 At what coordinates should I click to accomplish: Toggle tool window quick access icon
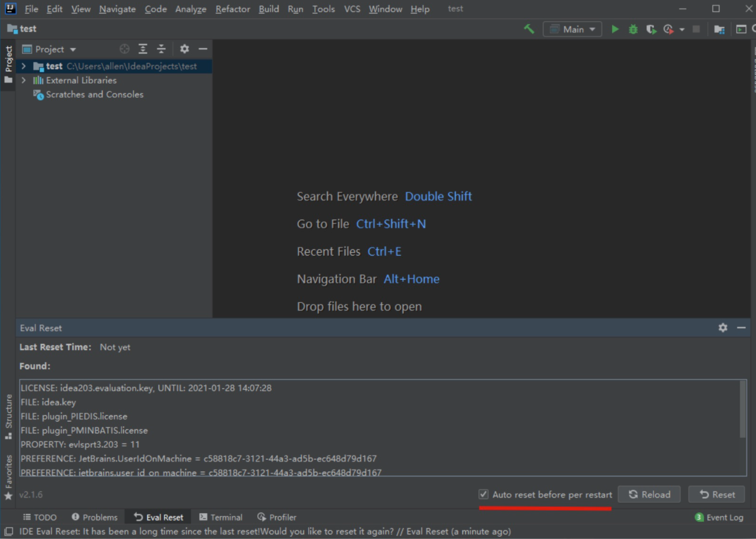[8, 531]
